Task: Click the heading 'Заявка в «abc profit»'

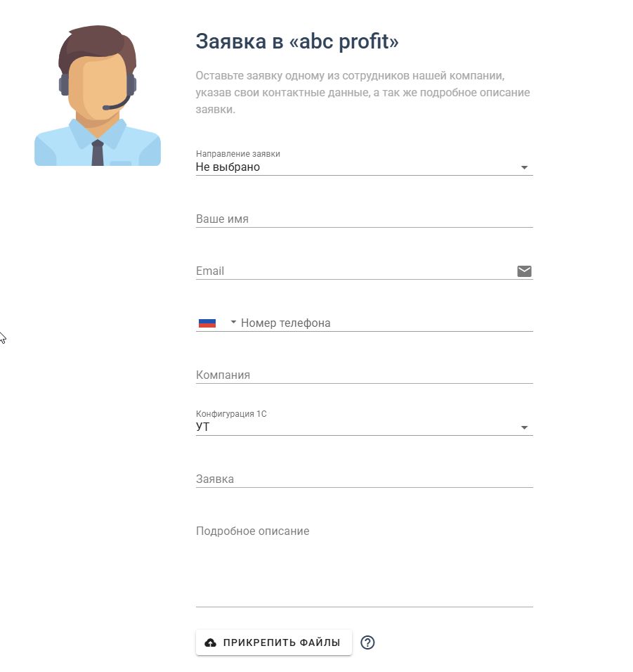Action: tap(297, 42)
